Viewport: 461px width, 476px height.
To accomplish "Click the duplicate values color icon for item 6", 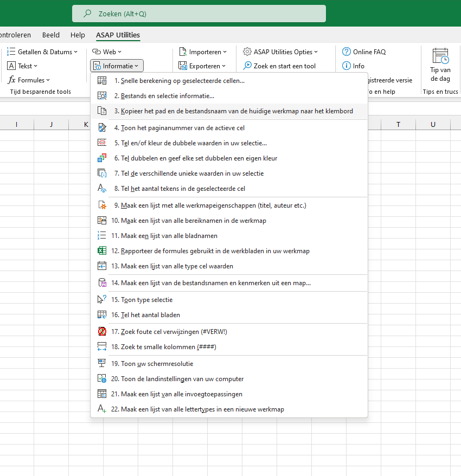I will tap(102, 158).
